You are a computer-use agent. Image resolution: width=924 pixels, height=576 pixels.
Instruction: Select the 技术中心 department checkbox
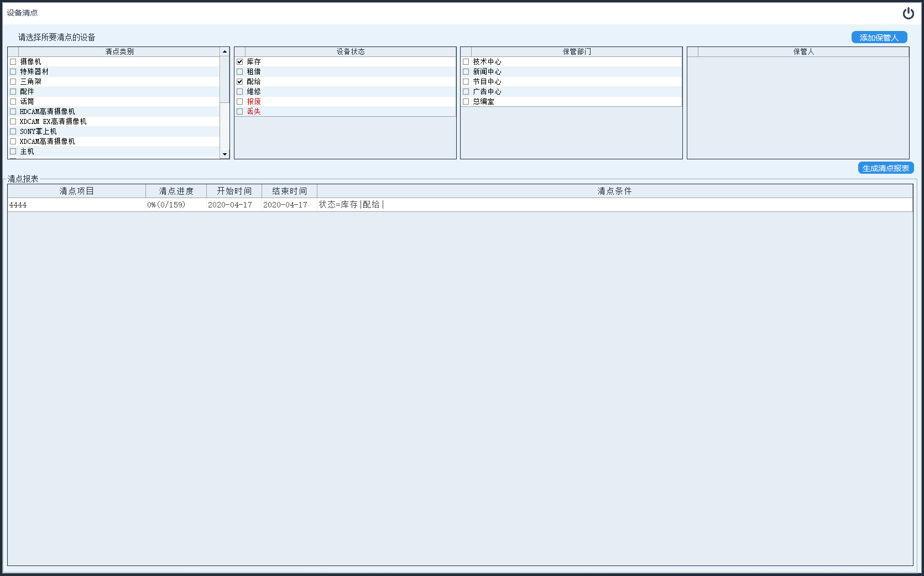(x=466, y=62)
